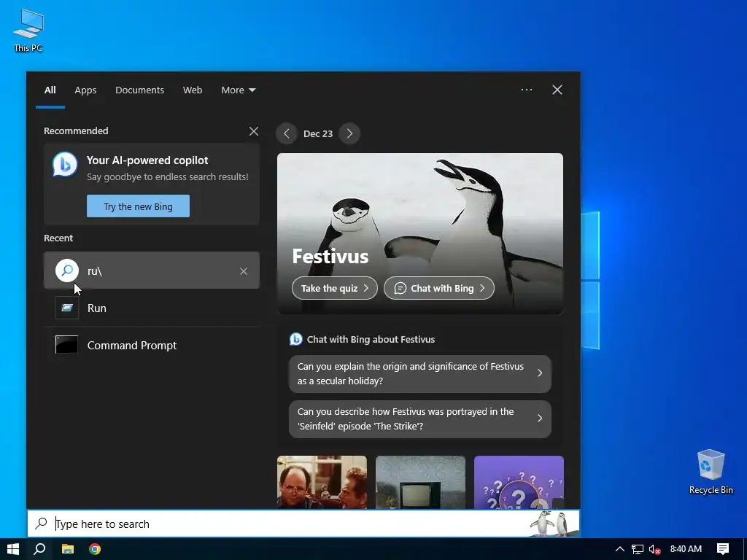
Task: Open This PC desktop icon
Action: click(28, 30)
